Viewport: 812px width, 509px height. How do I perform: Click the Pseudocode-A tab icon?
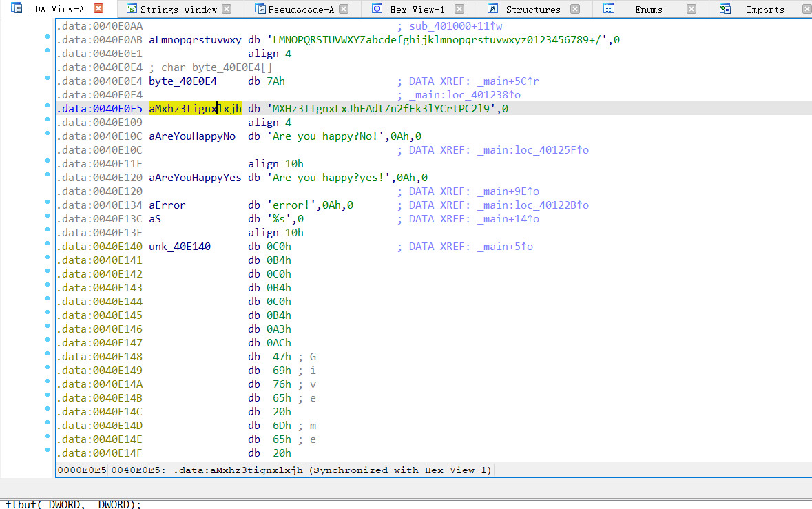[x=259, y=9]
